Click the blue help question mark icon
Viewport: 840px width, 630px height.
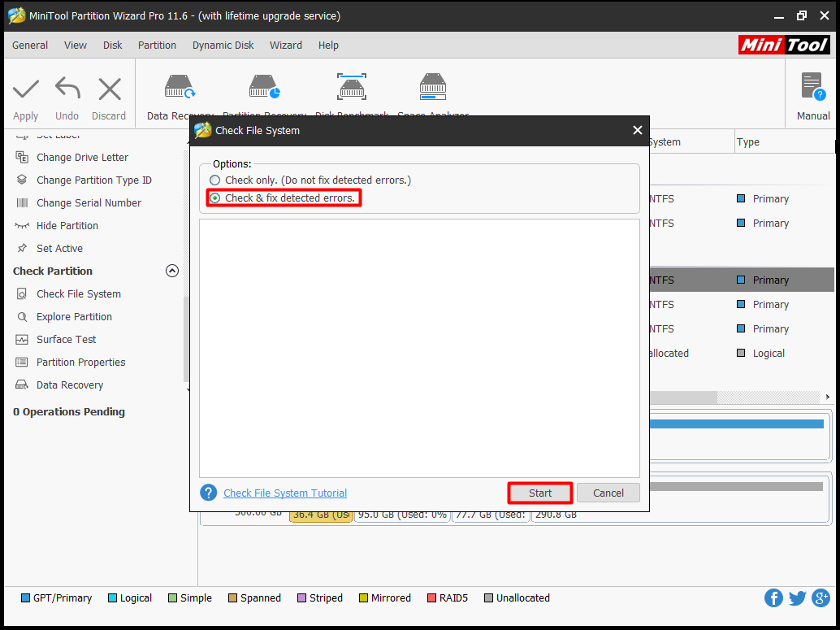(209, 493)
